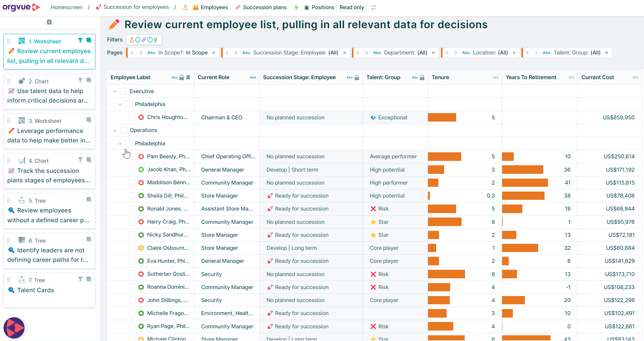Click the refresh icon beside Read only
The image size is (644, 341).
373,7
